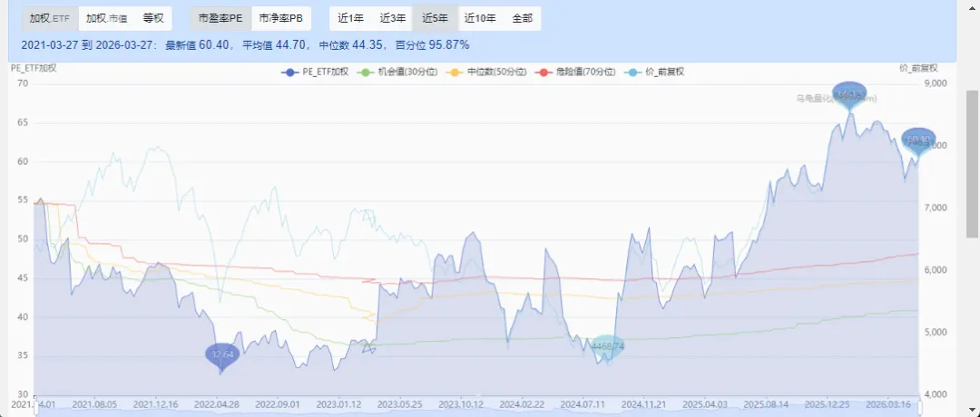Click the 百分位 95.87% summary text
980x417 pixels.
pyautogui.click(x=433, y=45)
